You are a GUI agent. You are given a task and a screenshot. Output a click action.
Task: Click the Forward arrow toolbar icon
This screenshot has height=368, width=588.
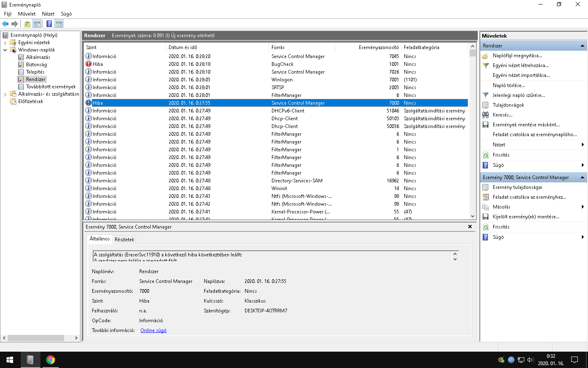15,24
